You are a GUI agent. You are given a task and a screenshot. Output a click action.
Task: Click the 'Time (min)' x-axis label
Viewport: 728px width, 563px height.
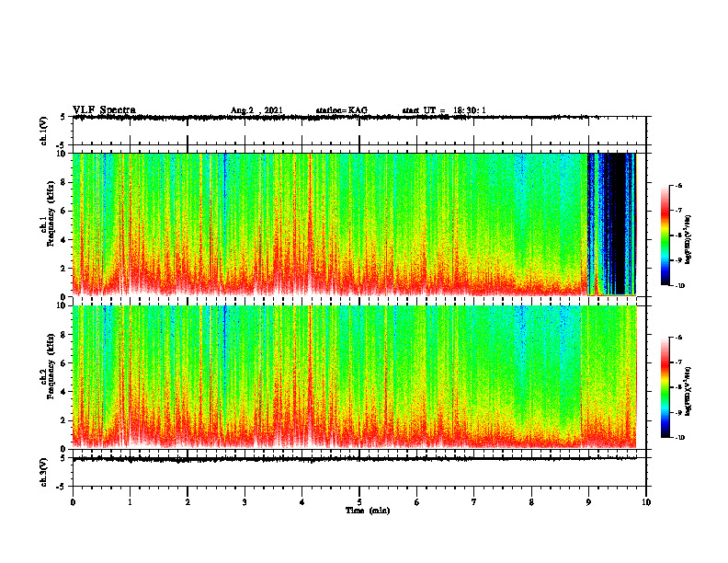tap(368, 510)
